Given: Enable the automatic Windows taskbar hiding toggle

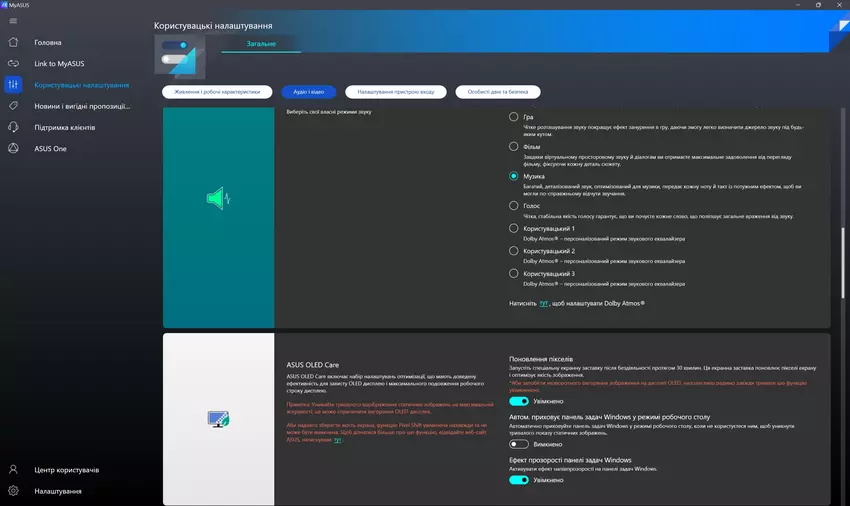Looking at the screenshot, I should (x=519, y=444).
